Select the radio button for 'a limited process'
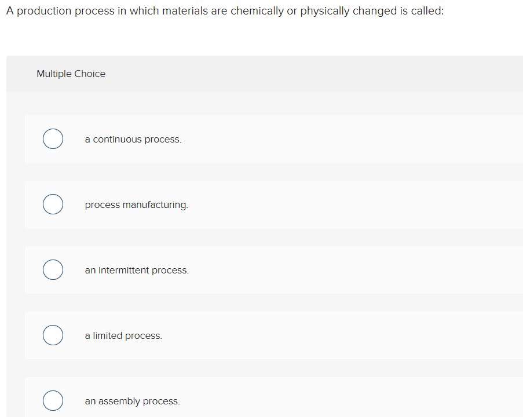523x420 pixels. coord(53,335)
